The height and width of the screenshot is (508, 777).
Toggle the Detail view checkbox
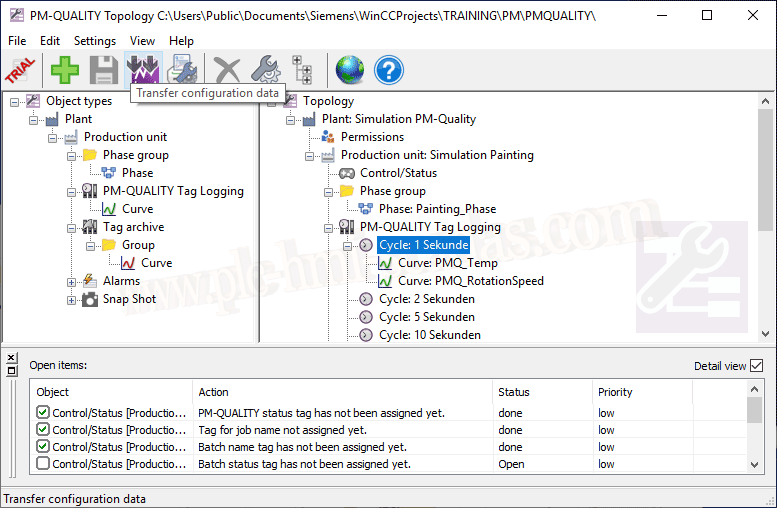pos(756,366)
